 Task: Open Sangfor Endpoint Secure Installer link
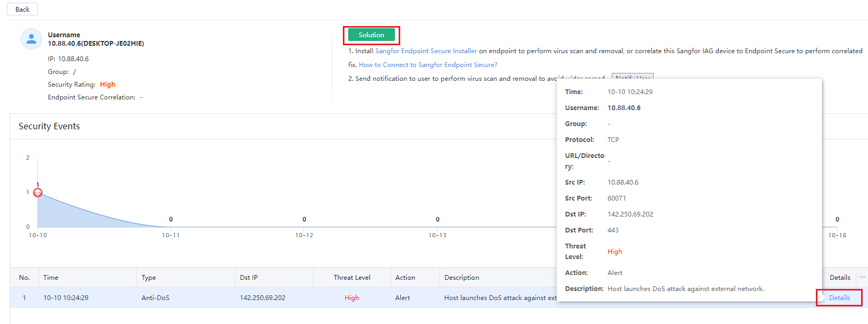pyautogui.click(x=426, y=51)
